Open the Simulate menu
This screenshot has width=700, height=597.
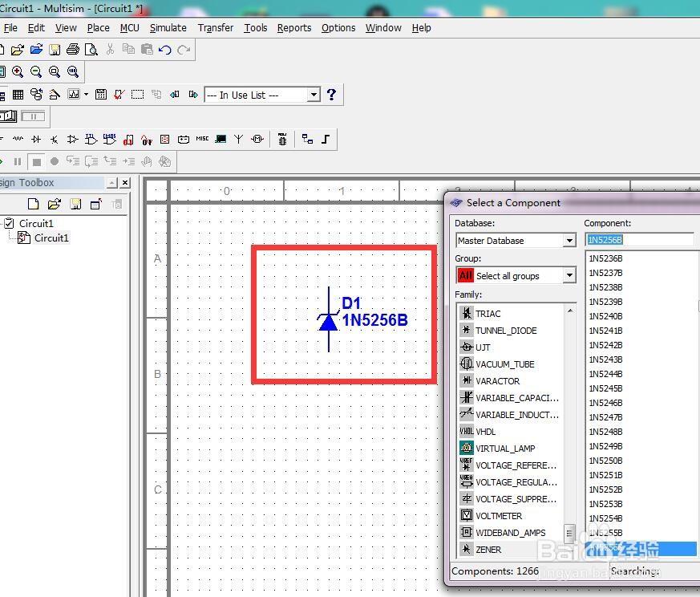click(x=168, y=28)
